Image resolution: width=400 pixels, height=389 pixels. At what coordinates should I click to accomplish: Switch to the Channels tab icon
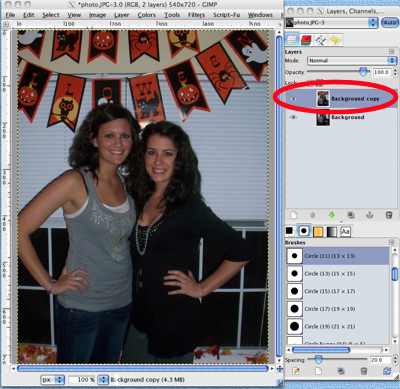pos(306,40)
